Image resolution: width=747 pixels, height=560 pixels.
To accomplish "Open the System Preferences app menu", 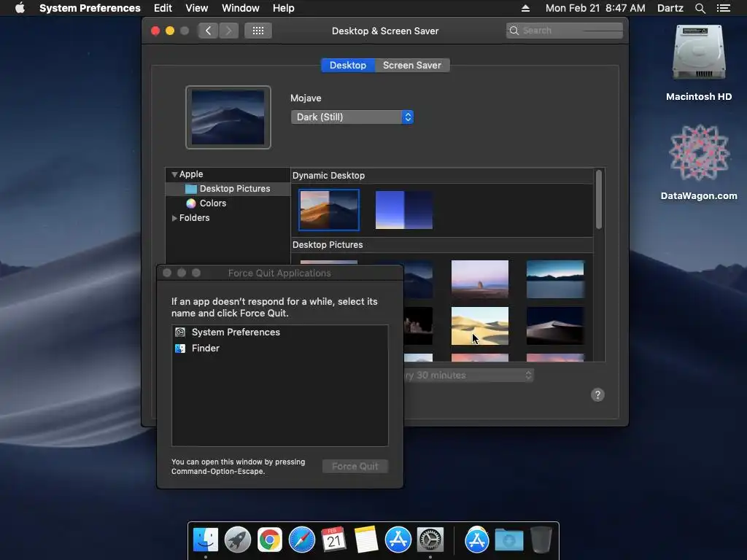I will click(90, 8).
